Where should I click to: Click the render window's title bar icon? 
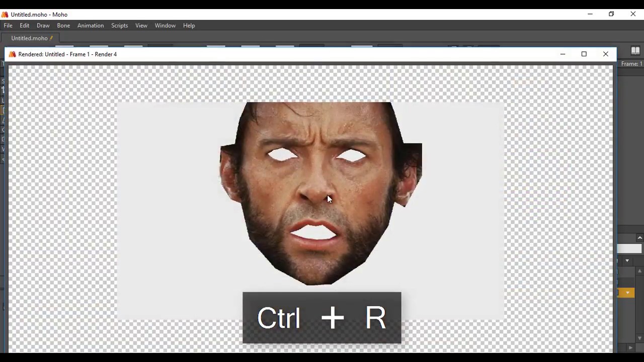[x=13, y=54]
